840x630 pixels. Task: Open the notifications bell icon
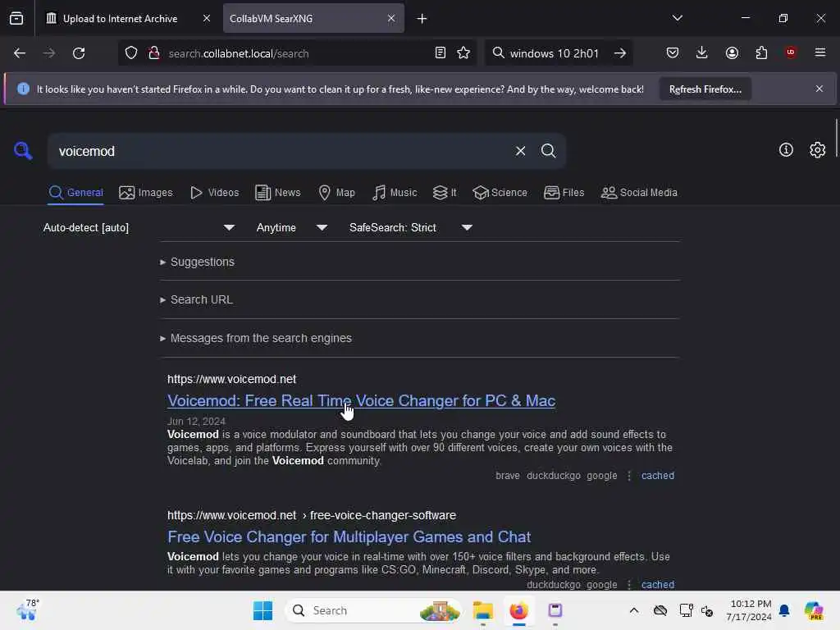click(x=784, y=610)
